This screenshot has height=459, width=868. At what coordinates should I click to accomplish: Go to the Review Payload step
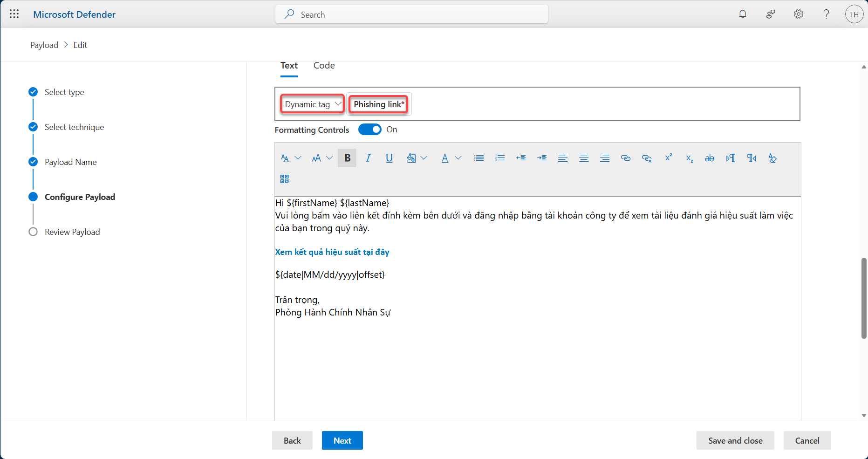click(x=72, y=232)
